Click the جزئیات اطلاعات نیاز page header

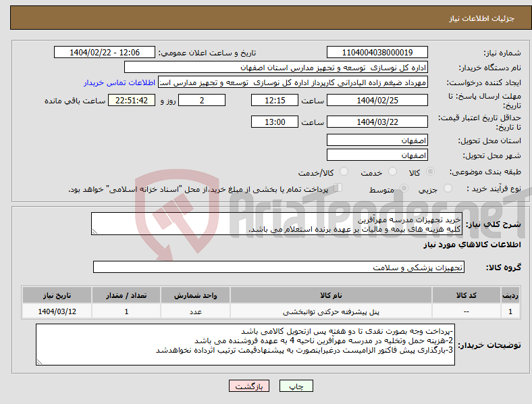[482, 18]
